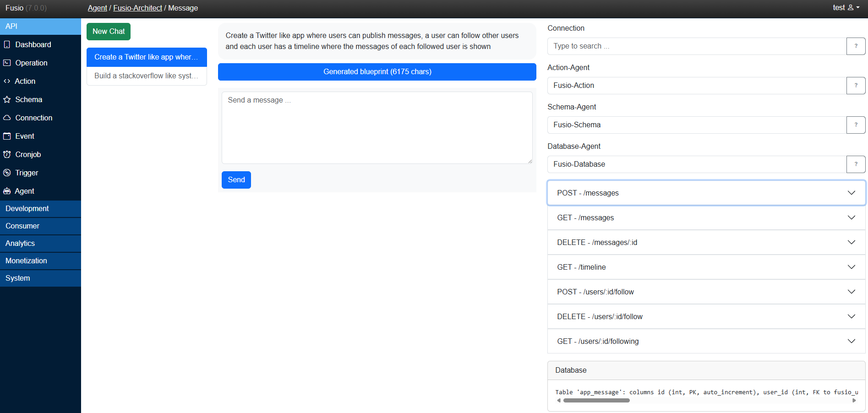Click the help icon beside Schema-Agent field
Screen dimensions: 868x413
856,125
